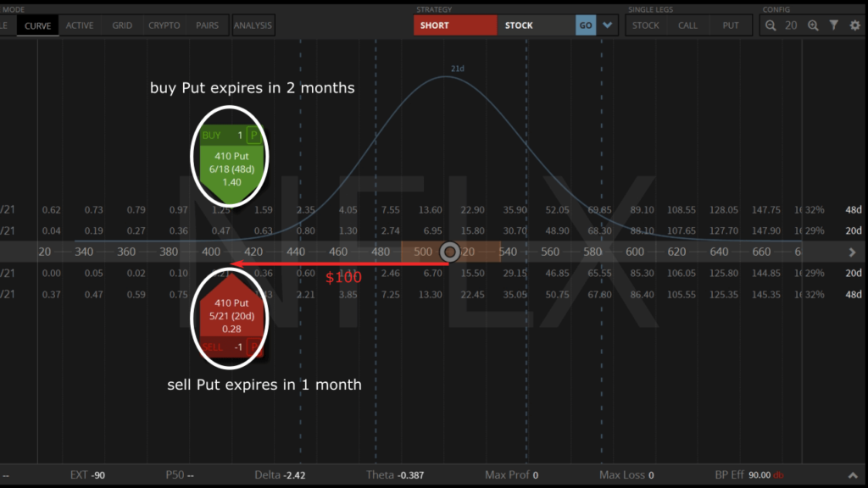Screen dimensions: 868x488
Task: Click the option price 22.90
Action: (472, 210)
